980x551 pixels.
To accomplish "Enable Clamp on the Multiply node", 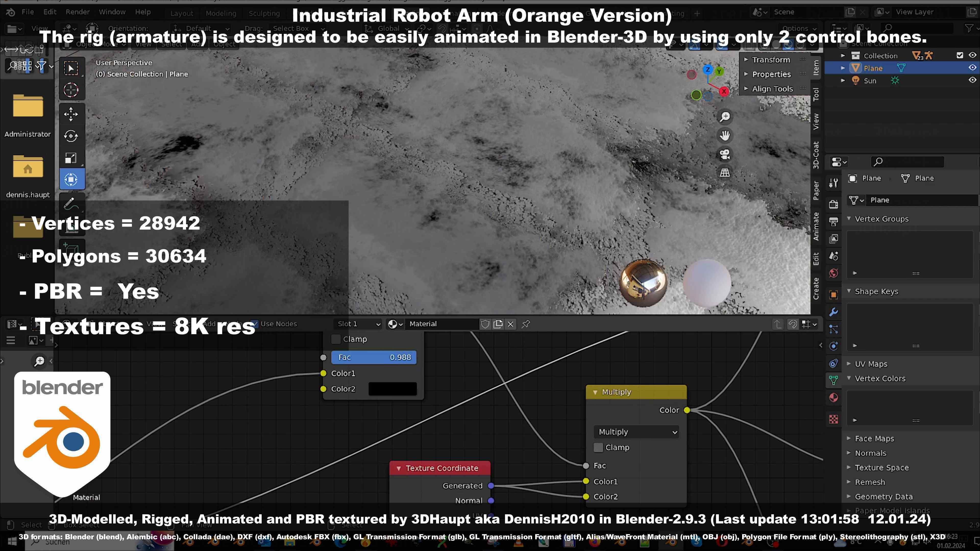I will point(598,448).
